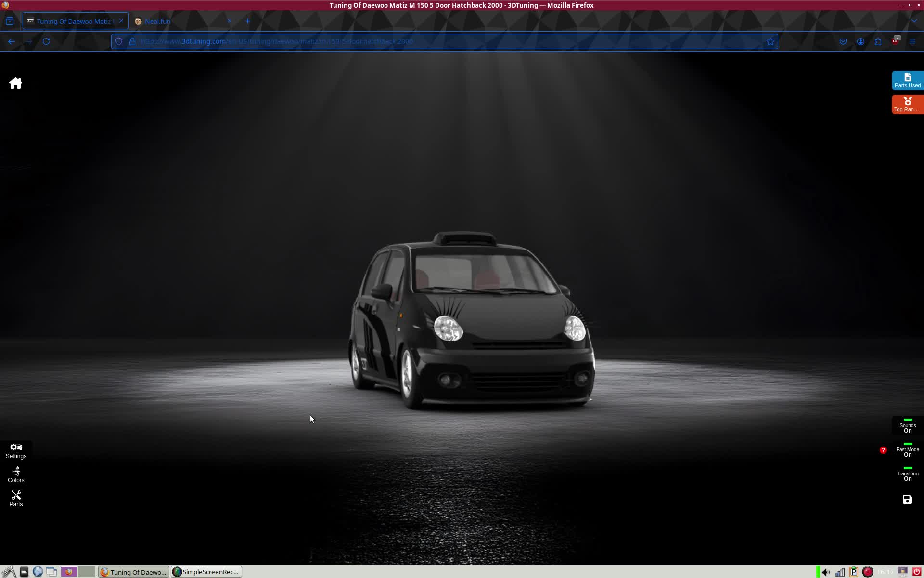
Task: Open the uBlock Origin extension
Action: click(x=896, y=41)
